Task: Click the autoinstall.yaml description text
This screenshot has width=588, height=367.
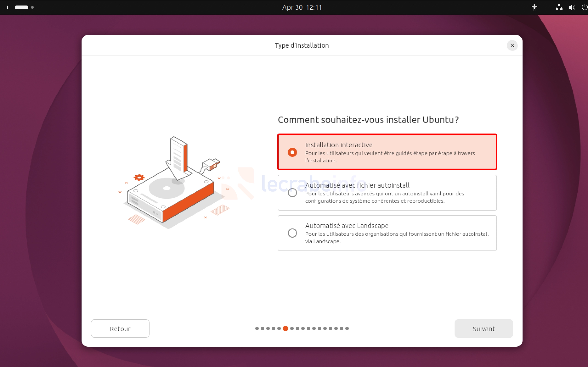Action: 385,197
